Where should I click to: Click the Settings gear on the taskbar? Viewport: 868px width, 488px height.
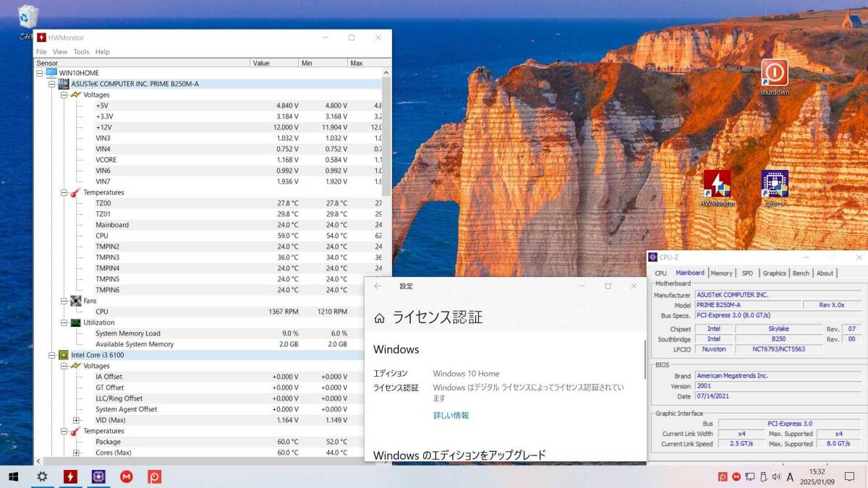click(x=42, y=476)
